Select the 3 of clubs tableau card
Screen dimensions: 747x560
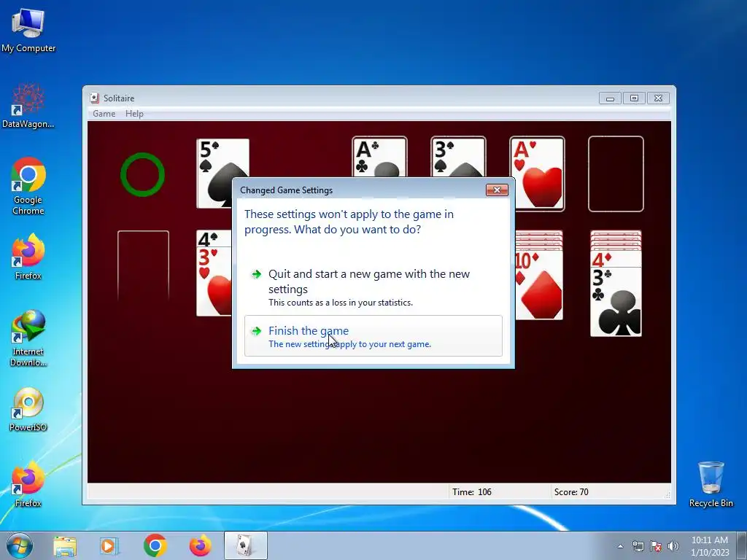[616, 302]
